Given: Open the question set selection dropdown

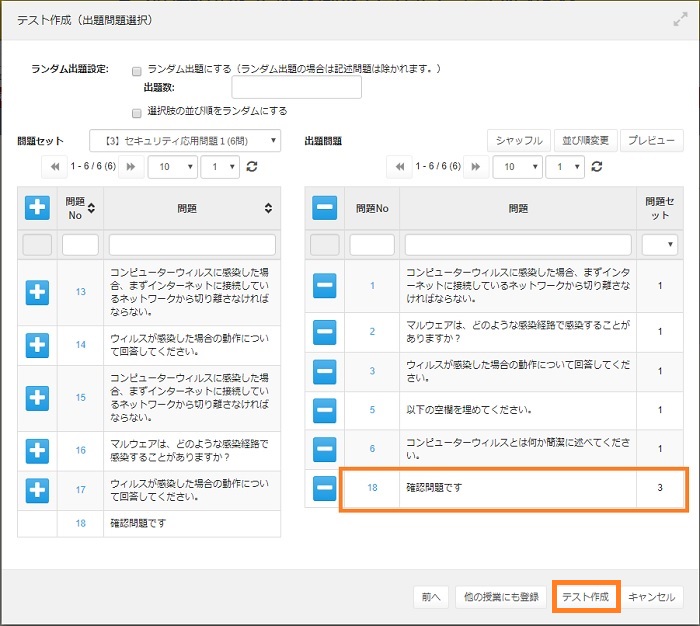Looking at the screenshot, I should (x=185, y=140).
